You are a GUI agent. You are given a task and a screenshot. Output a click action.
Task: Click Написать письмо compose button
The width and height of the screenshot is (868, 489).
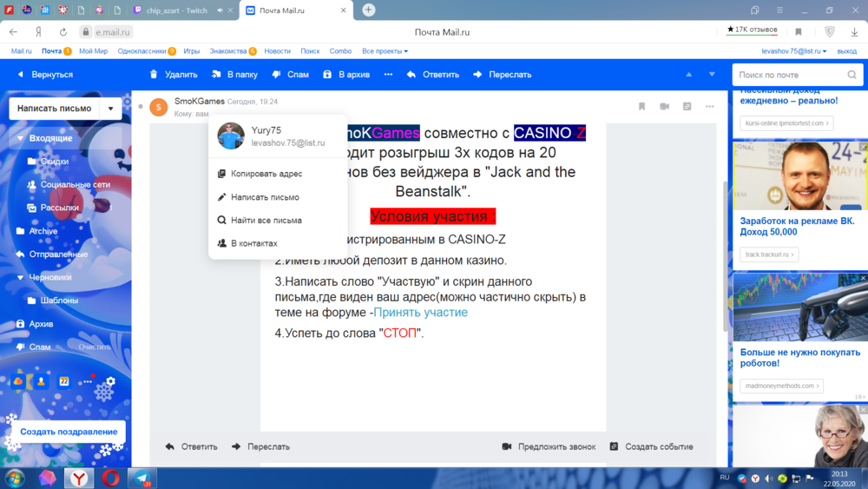pos(54,109)
